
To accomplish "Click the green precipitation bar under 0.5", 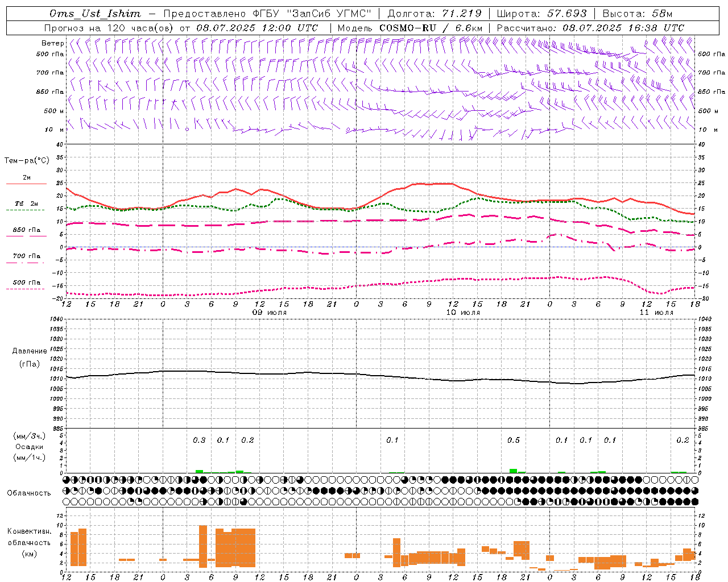I will click(x=513, y=471).
